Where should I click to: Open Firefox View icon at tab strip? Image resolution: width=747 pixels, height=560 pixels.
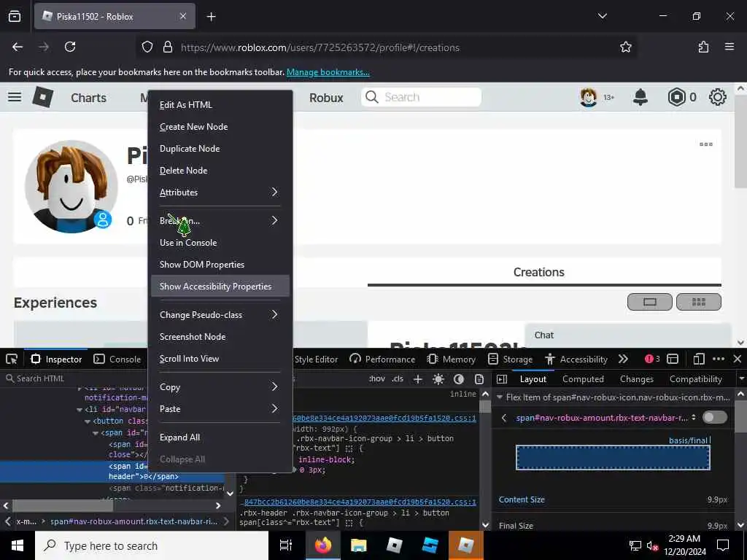[15, 16]
